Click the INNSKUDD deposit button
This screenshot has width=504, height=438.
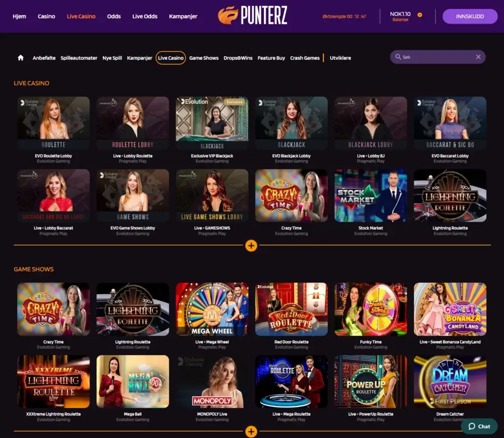470,16
